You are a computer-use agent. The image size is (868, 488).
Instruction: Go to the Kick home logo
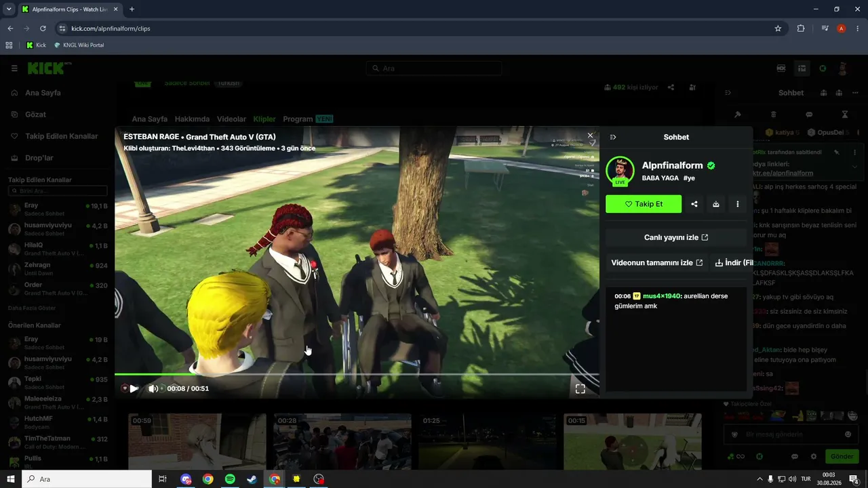click(x=50, y=68)
